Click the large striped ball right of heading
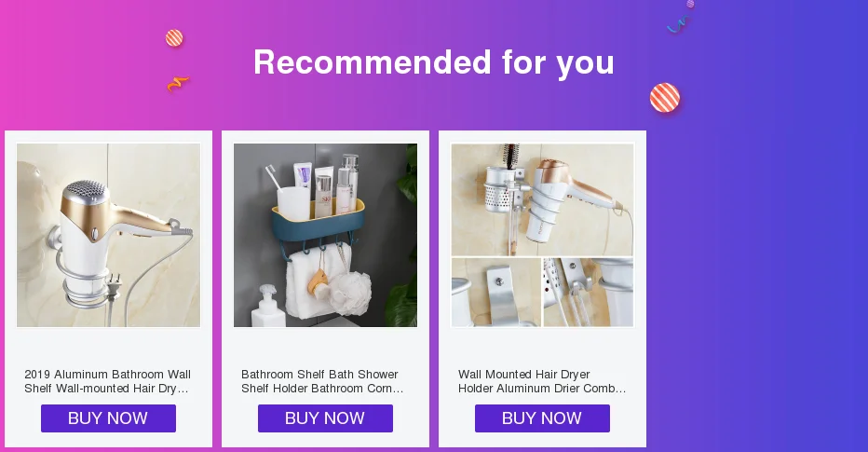868x452 pixels. [x=665, y=98]
